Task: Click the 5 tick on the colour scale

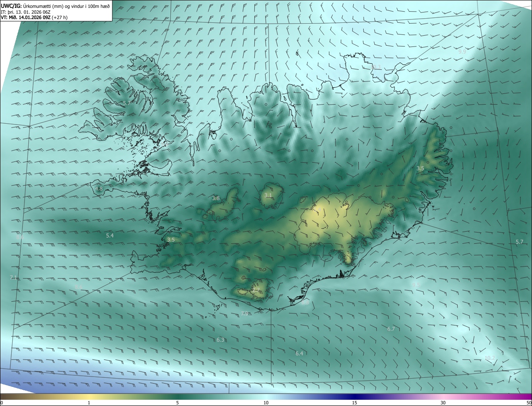Action: (177, 403)
